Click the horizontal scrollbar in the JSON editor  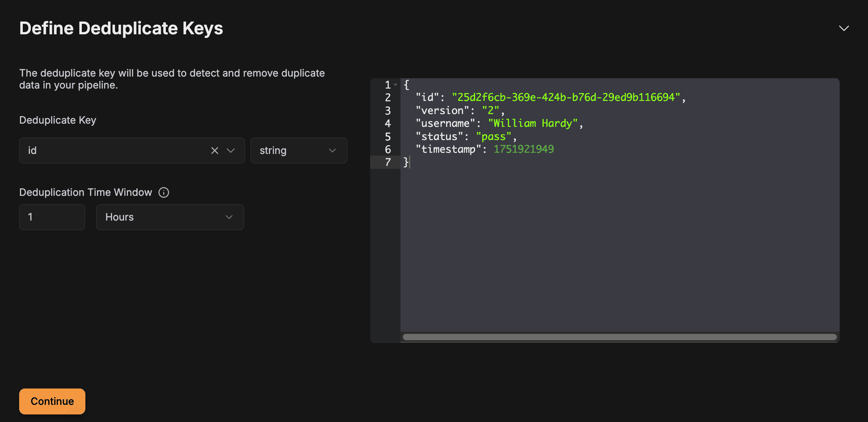[x=619, y=337]
